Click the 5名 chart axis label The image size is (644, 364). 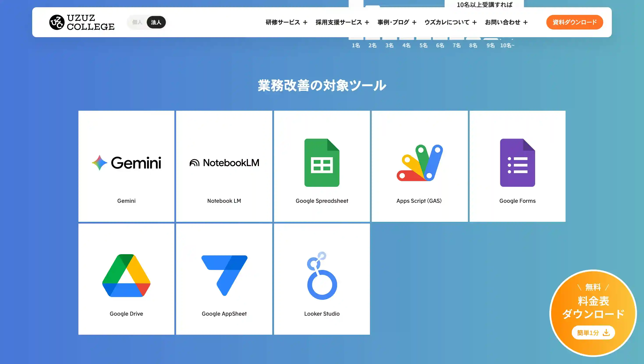[x=423, y=45]
